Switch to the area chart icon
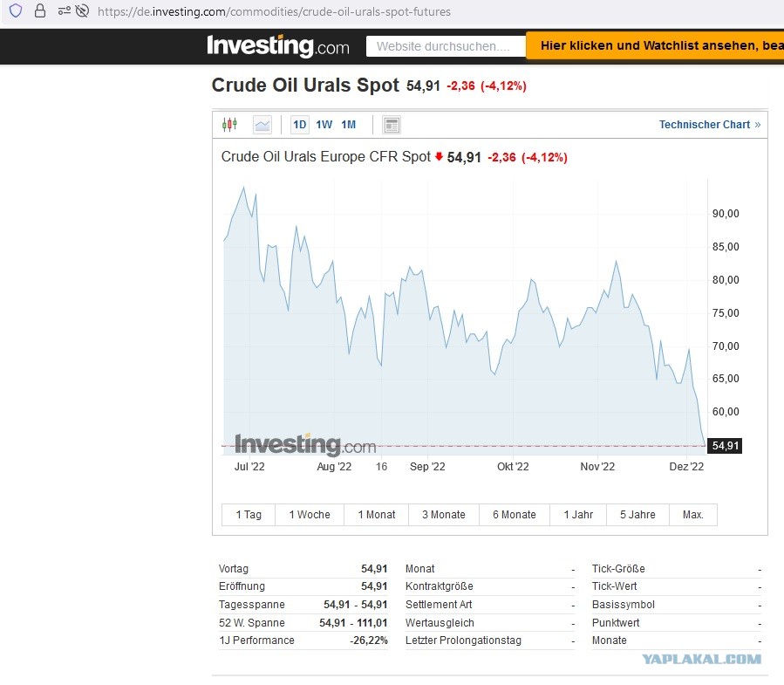Viewport: 784px width, 685px height. pos(262,125)
